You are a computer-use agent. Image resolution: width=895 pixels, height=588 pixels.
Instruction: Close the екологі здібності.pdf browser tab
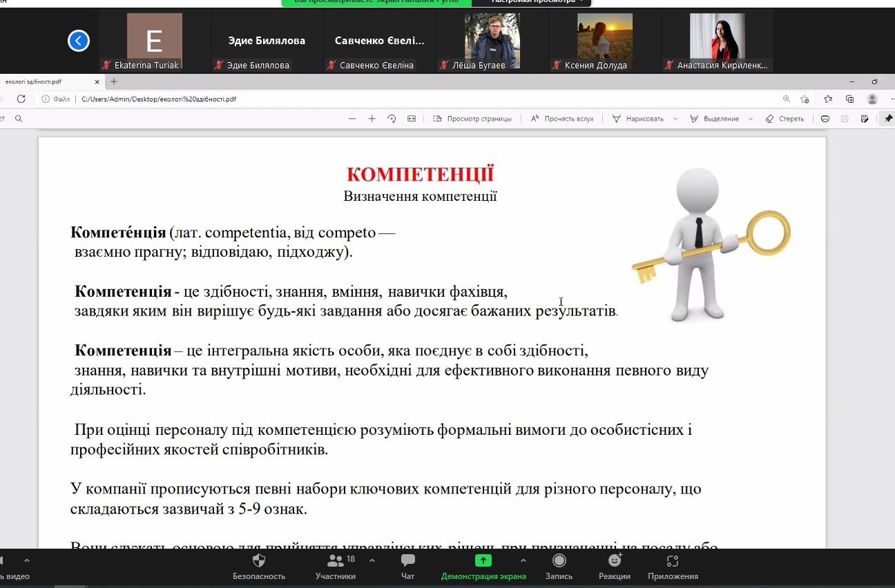pyautogui.click(x=97, y=81)
